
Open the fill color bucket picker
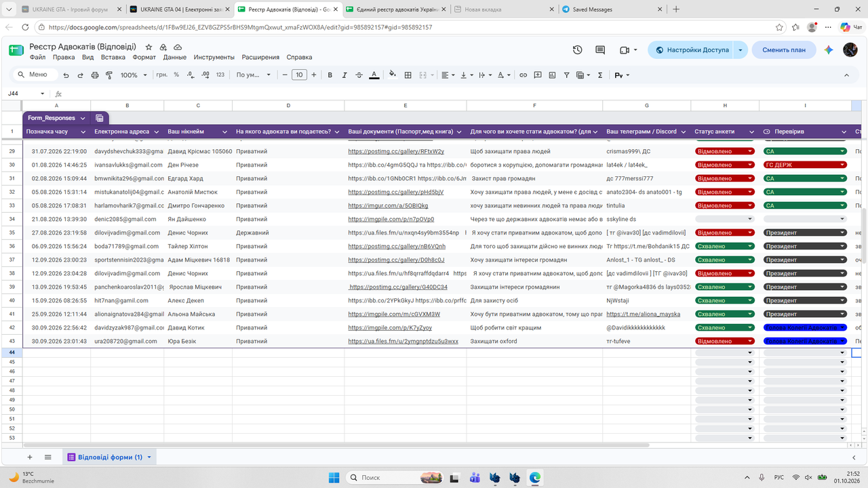coord(393,75)
